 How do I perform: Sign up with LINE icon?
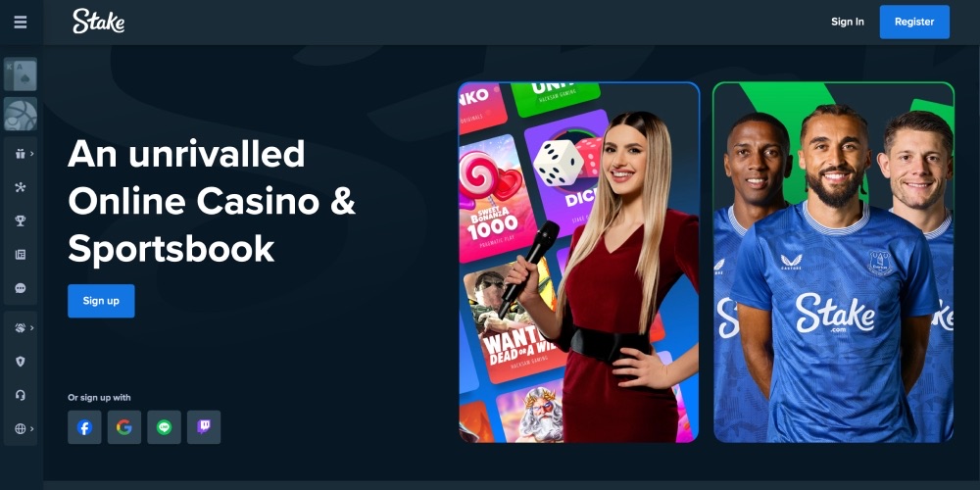[x=165, y=427]
